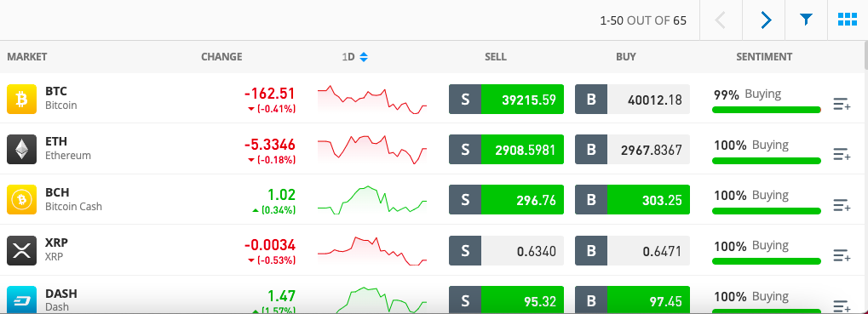Click the Bitcoin Cash coin icon
This screenshot has height=314, width=868.
[21, 200]
